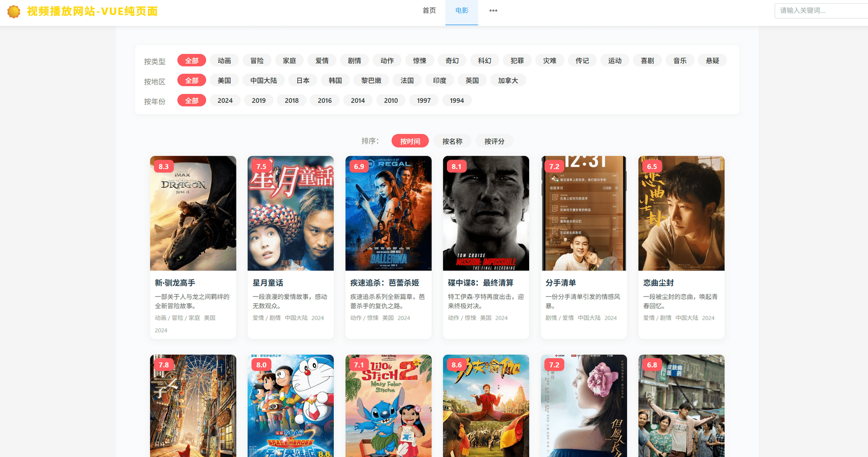Filter by genre 奇幻

(x=452, y=61)
